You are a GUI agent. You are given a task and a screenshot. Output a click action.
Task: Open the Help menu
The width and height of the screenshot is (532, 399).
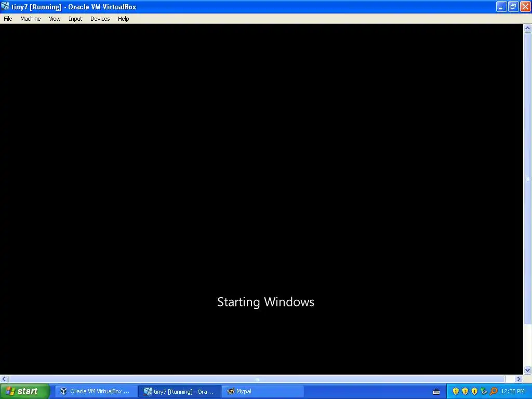pyautogui.click(x=124, y=19)
